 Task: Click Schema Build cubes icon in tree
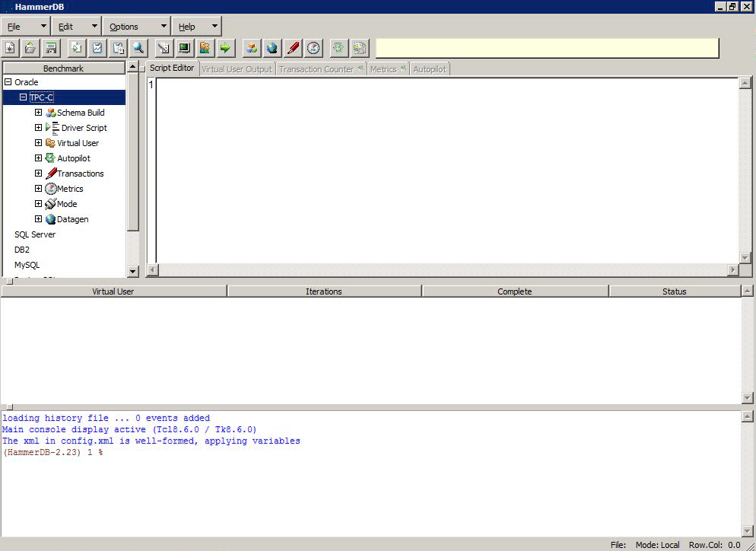[51, 113]
